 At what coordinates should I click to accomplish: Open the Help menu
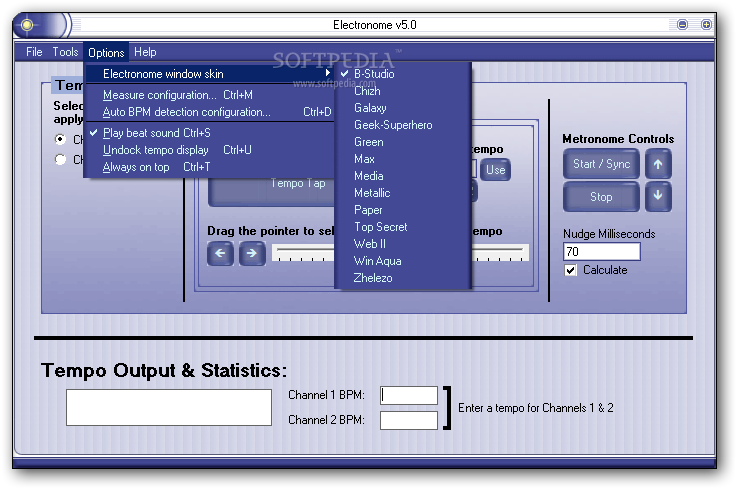tap(145, 52)
